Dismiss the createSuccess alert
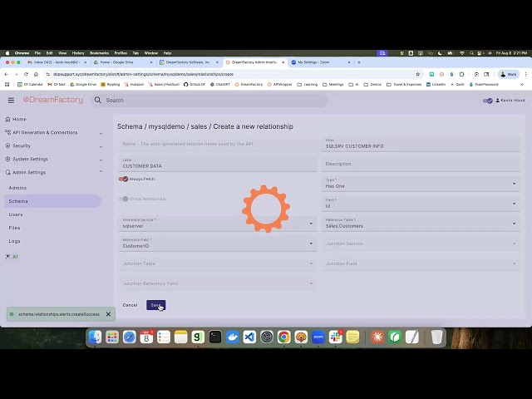Viewport: 532px width, 399px height. [108, 314]
